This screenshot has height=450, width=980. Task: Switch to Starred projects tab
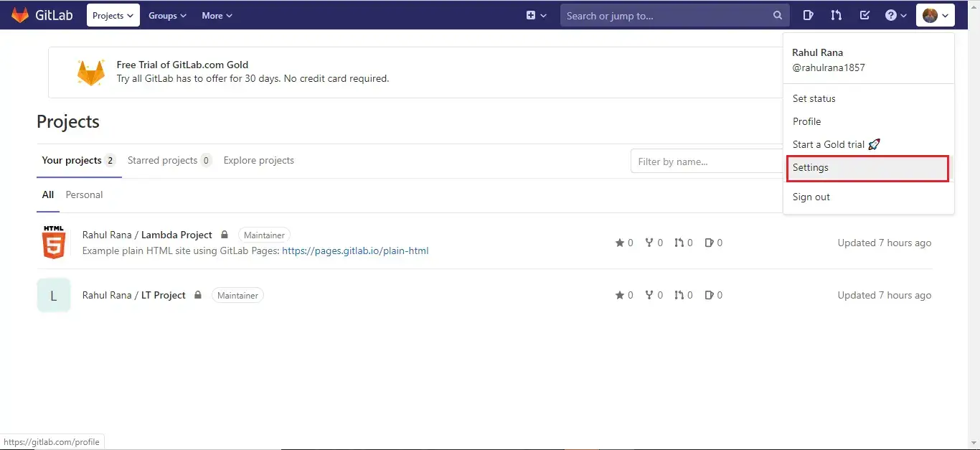pyautogui.click(x=169, y=161)
